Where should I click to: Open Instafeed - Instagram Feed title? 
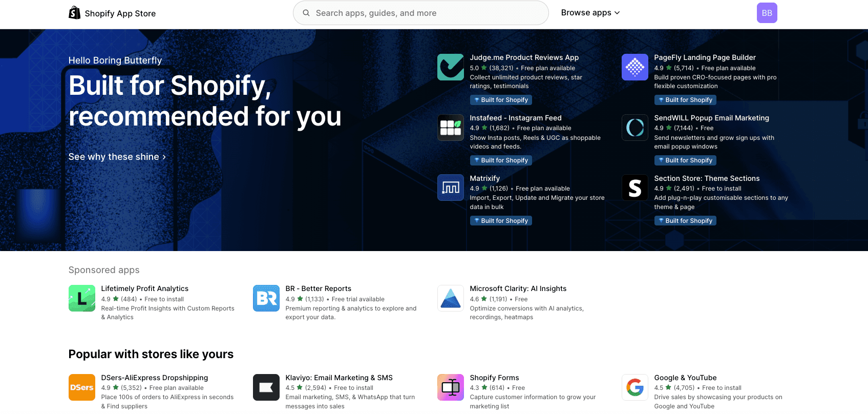[516, 118]
